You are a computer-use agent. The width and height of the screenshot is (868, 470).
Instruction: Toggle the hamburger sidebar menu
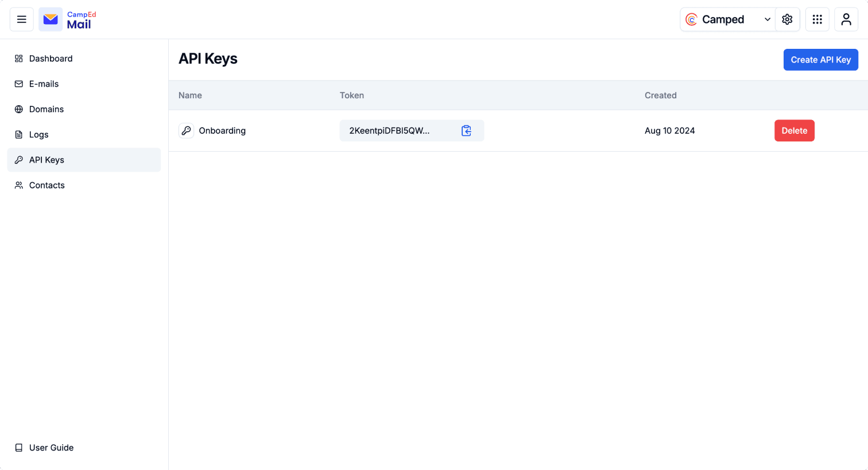(21, 20)
